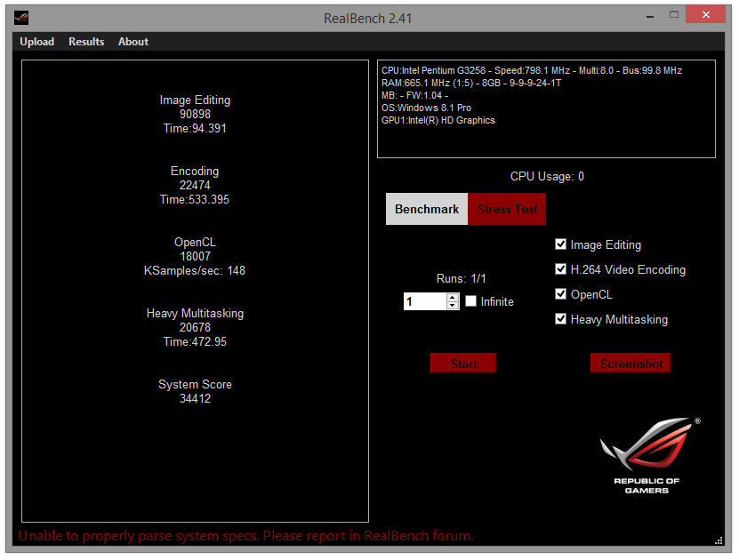Click the OpenCL score 18007
739x560 pixels.
pyautogui.click(x=195, y=256)
